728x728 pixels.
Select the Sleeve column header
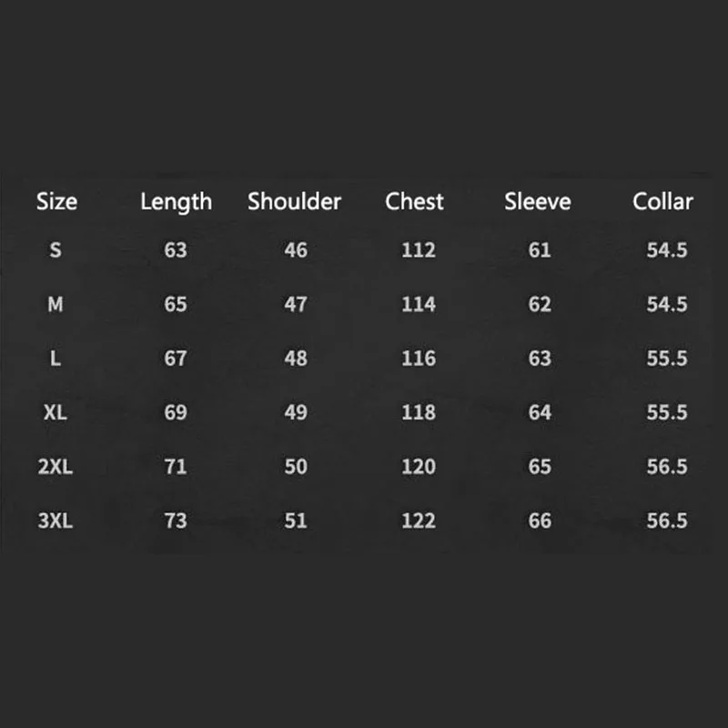point(537,201)
